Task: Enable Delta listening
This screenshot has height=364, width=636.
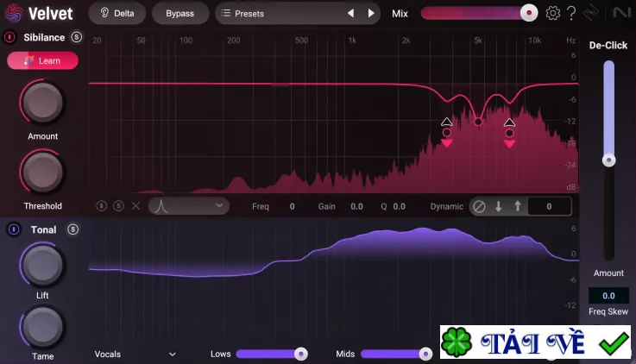Action: (x=117, y=14)
